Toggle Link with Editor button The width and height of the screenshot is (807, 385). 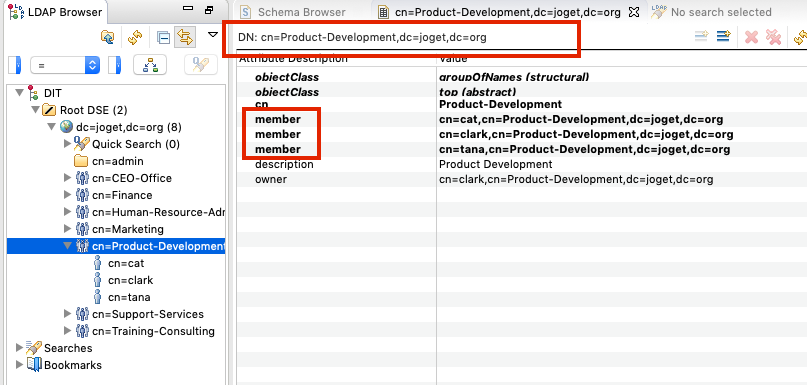point(185,37)
